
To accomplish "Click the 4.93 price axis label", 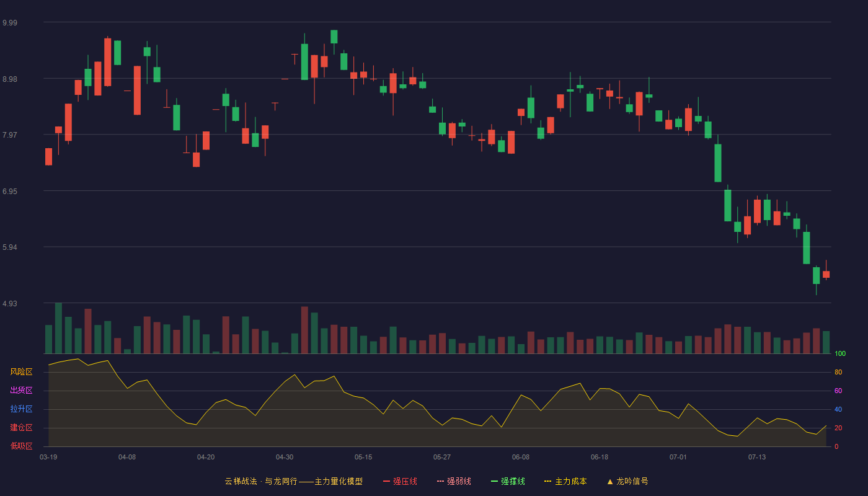I will tap(10, 304).
